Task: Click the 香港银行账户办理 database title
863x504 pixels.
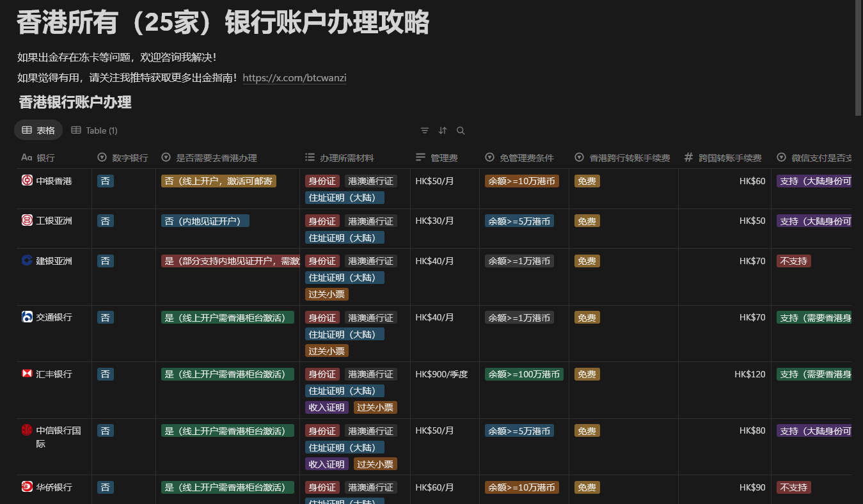Action: (x=75, y=102)
